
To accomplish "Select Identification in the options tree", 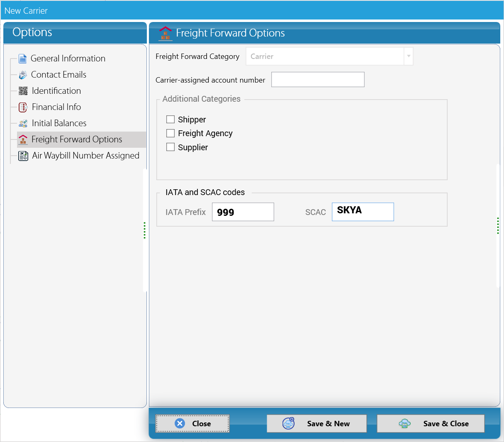I will coord(56,91).
